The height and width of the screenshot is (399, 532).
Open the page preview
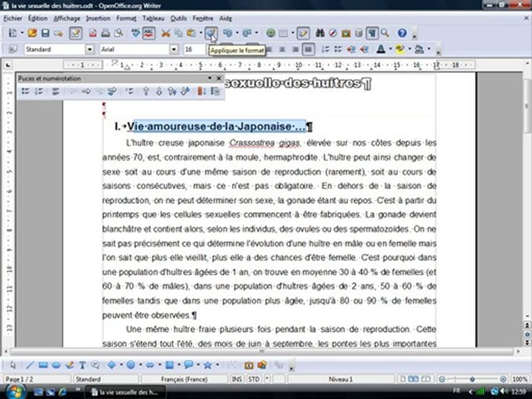click(x=119, y=33)
